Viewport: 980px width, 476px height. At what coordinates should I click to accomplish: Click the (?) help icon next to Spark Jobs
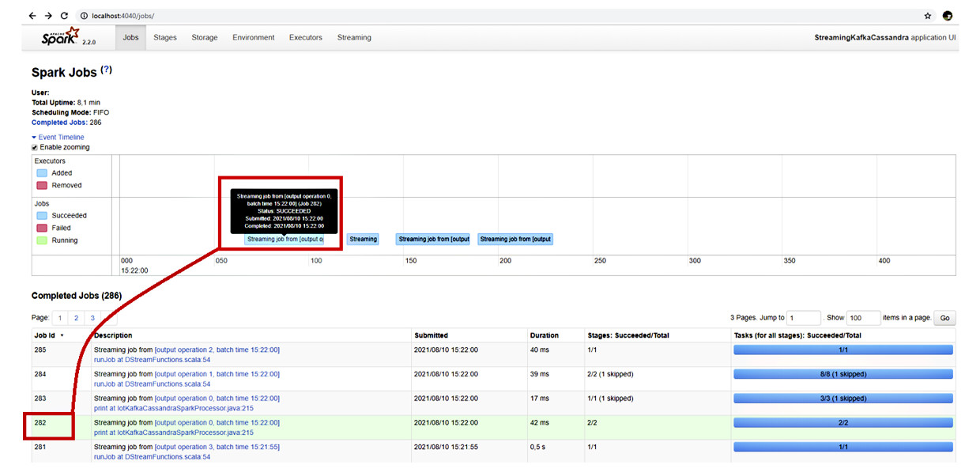point(107,70)
